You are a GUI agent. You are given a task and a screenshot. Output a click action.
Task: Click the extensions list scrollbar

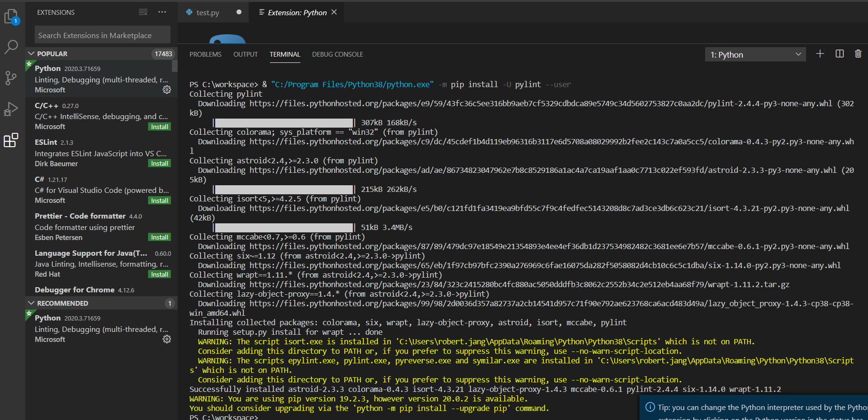pyautogui.click(x=175, y=66)
